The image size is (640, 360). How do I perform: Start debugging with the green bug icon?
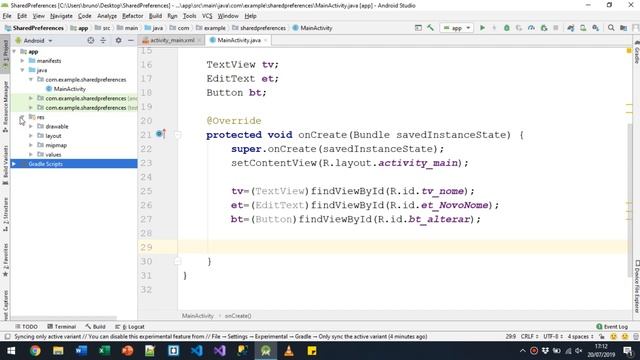[507, 28]
